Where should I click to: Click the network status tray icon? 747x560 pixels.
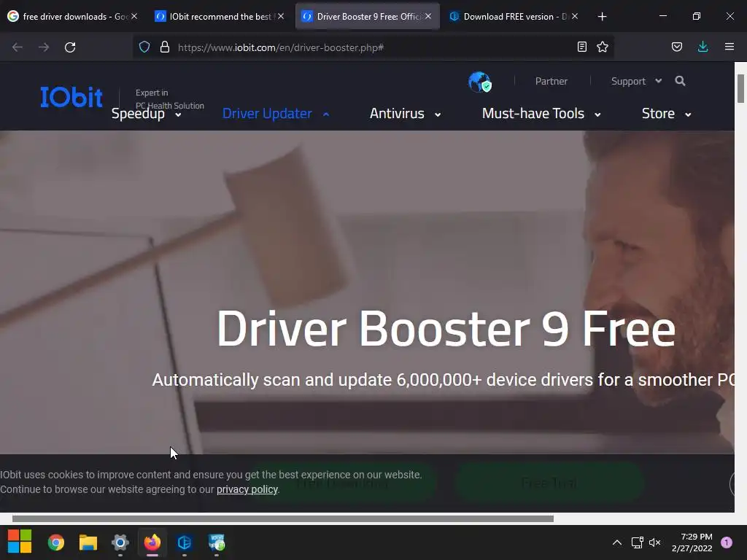click(636, 542)
